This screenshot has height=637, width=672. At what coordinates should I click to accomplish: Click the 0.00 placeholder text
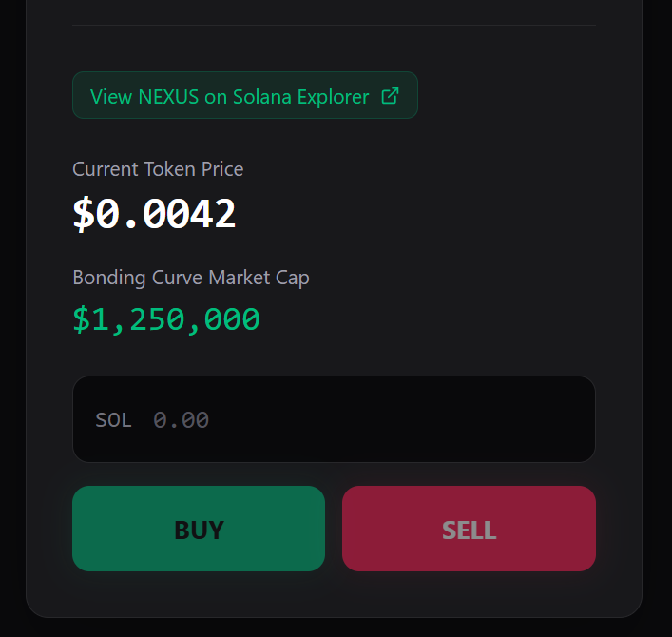click(x=181, y=420)
